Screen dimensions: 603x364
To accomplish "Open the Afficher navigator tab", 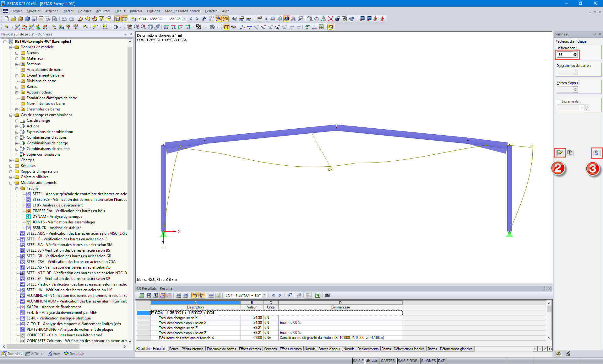I will (35, 354).
